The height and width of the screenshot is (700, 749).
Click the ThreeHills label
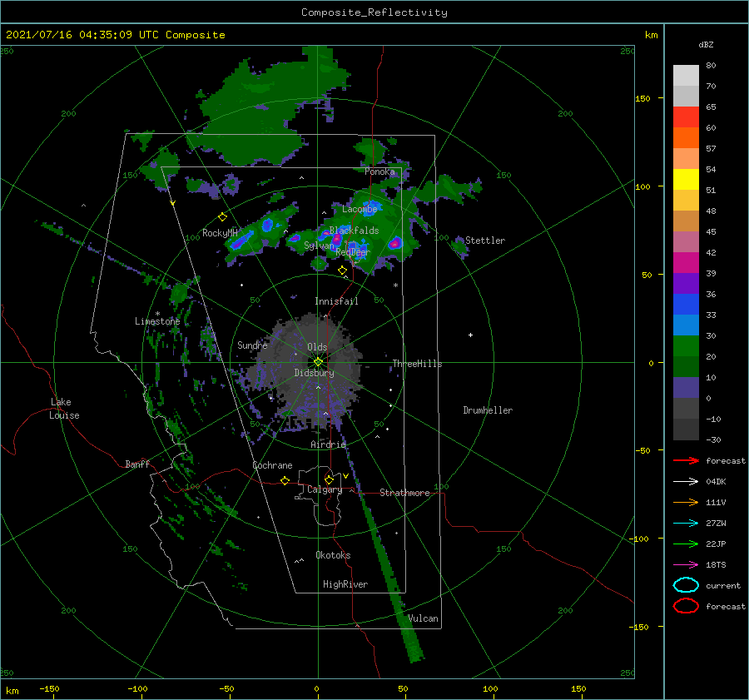(417, 364)
